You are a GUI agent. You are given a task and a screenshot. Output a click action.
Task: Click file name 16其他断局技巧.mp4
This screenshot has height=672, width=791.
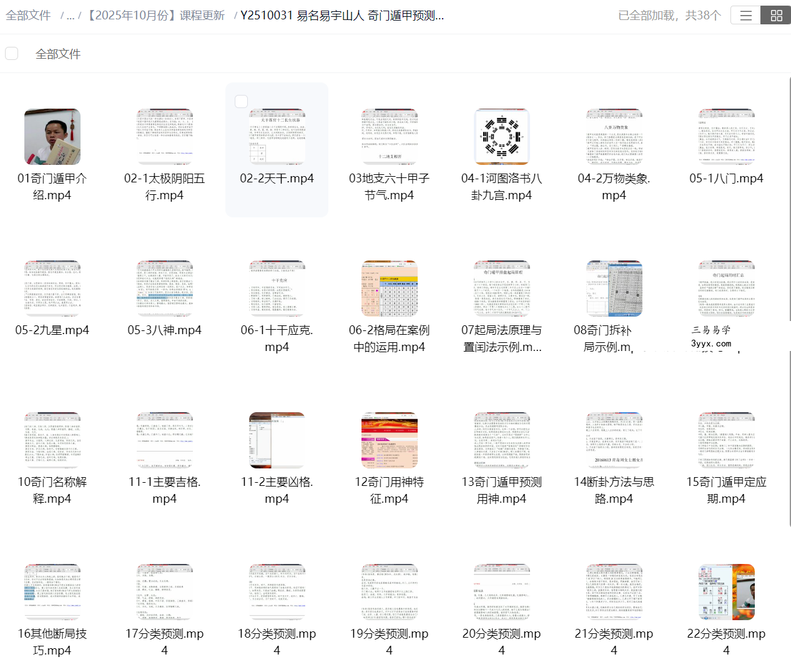tap(52, 642)
